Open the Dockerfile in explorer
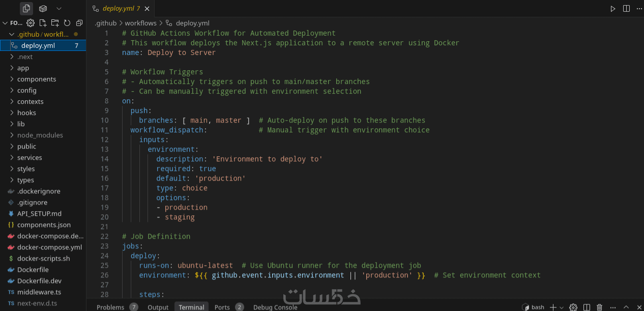This screenshot has width=644, height=311. pos(33,270)
